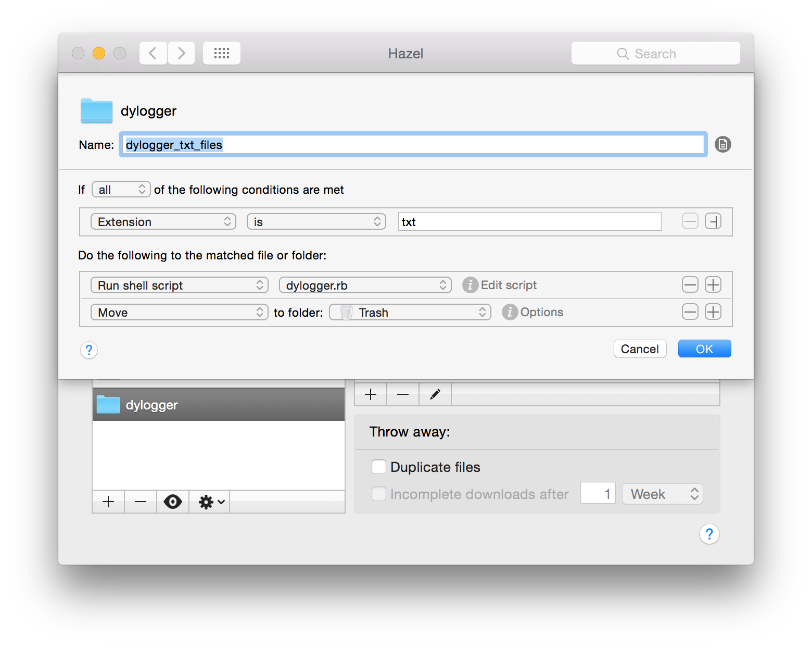
Task: Open the Week time unit dropdown
Action: [x=663, y=494]
